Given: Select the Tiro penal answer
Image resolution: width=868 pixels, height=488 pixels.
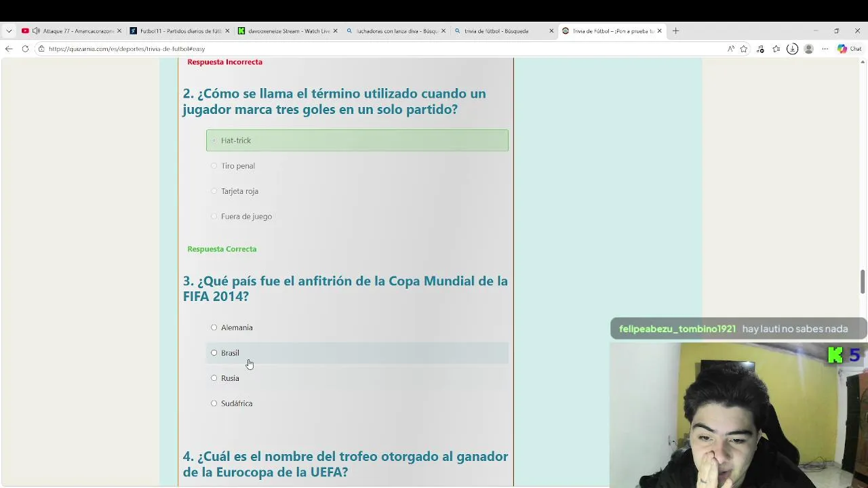Looking at the screenshot, I should pos(357,165).
